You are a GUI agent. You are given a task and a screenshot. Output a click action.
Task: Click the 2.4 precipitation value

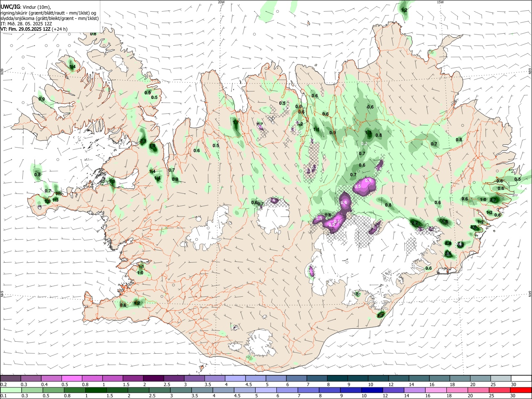448,243
